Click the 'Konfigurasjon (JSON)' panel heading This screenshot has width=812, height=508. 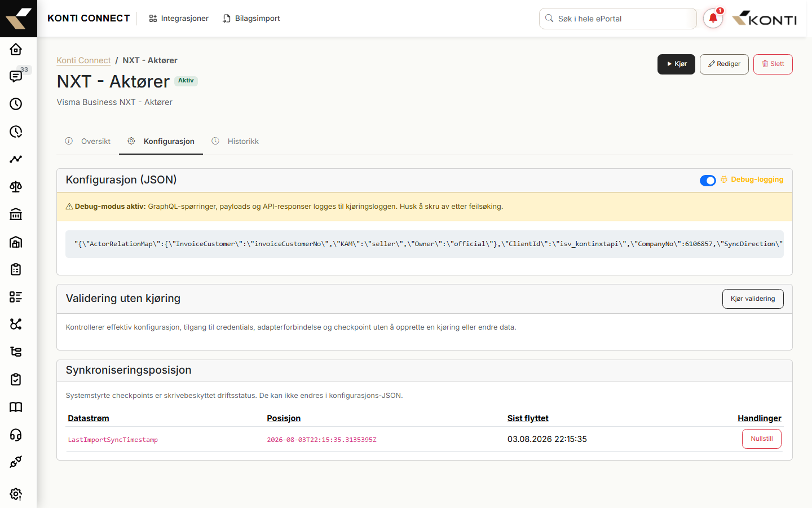pyautogui.click(x=121, y=180)
